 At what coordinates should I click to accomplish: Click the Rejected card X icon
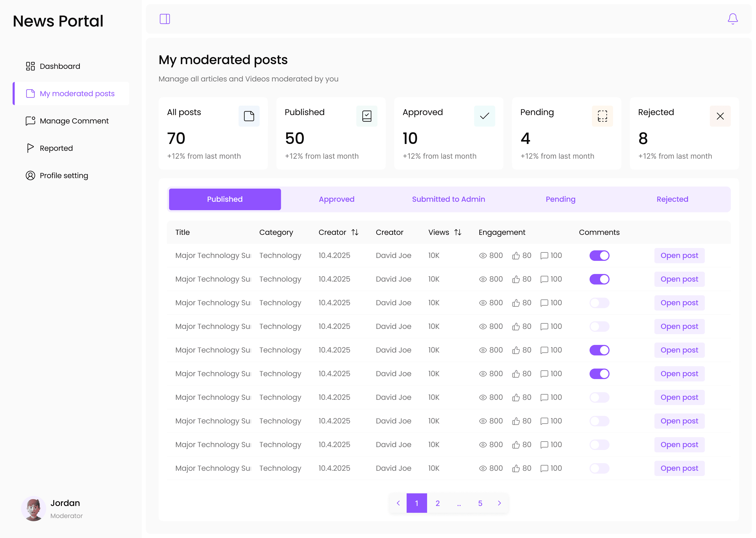(x=720, y=116)
